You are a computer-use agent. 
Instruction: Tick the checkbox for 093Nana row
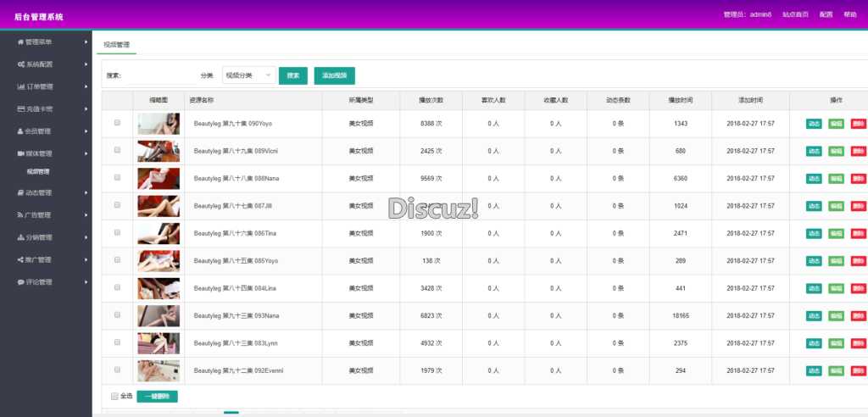click(x=117, y=314)
